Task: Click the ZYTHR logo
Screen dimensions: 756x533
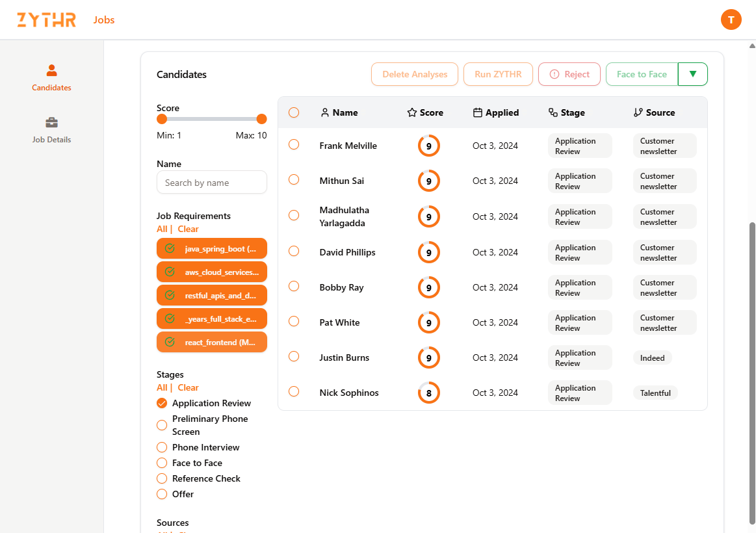Action: pyautogui.click(x=46, y=20)
